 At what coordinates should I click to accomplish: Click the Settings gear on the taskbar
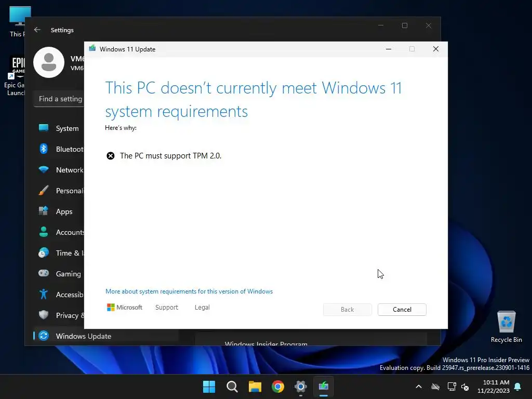[301, 387]
